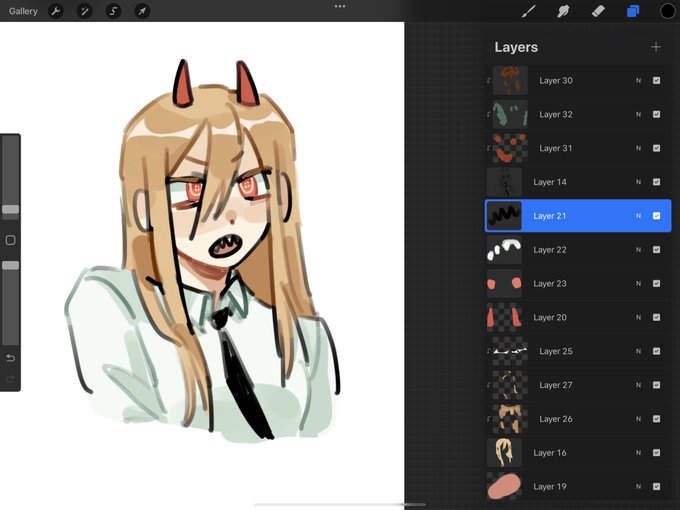Hide Layer 20 visibility checkbox
Viewport: 680px width, 510px height.
[x=656, y=317]
